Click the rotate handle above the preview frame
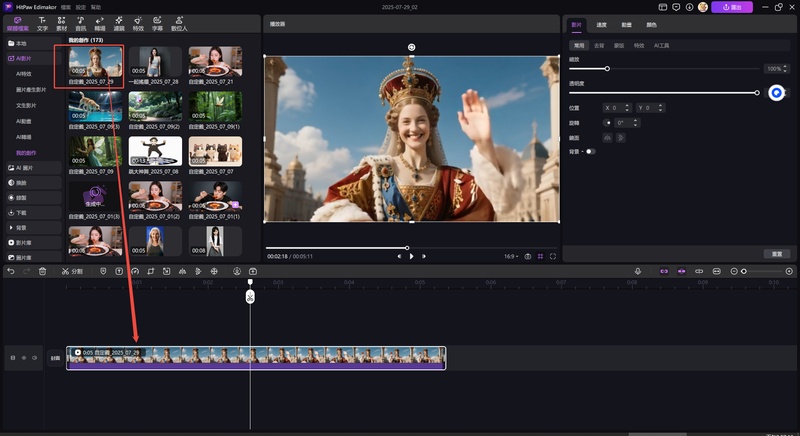The width and height of the screenshot is (800, 436). point(411,47)
